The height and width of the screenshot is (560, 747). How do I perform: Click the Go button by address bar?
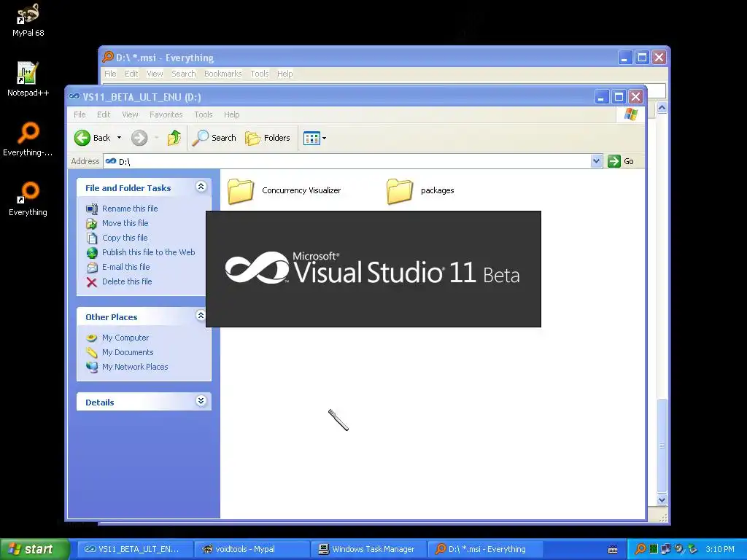(621, 161)
